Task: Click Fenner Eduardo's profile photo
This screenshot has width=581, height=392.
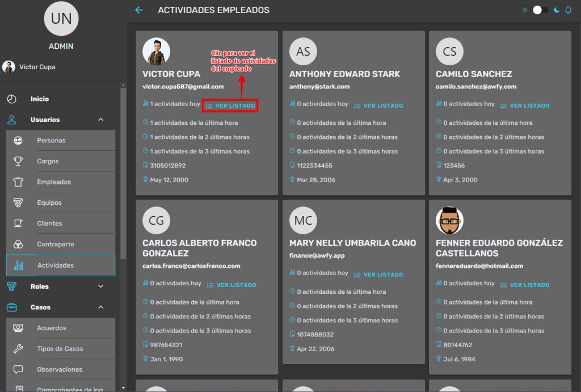Action: coord(449,220)
